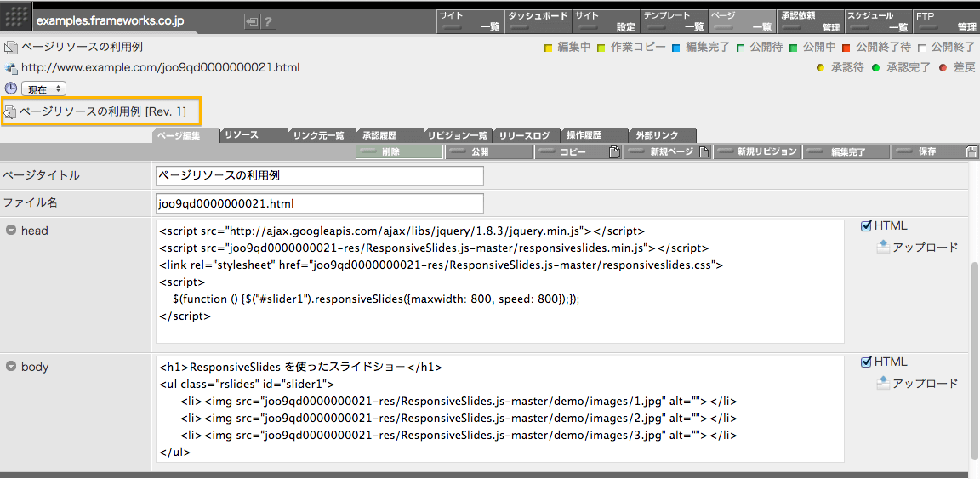The image size is (980, 479).
Task: Open the ページ一覧 menu
Action: pos(742,21)
